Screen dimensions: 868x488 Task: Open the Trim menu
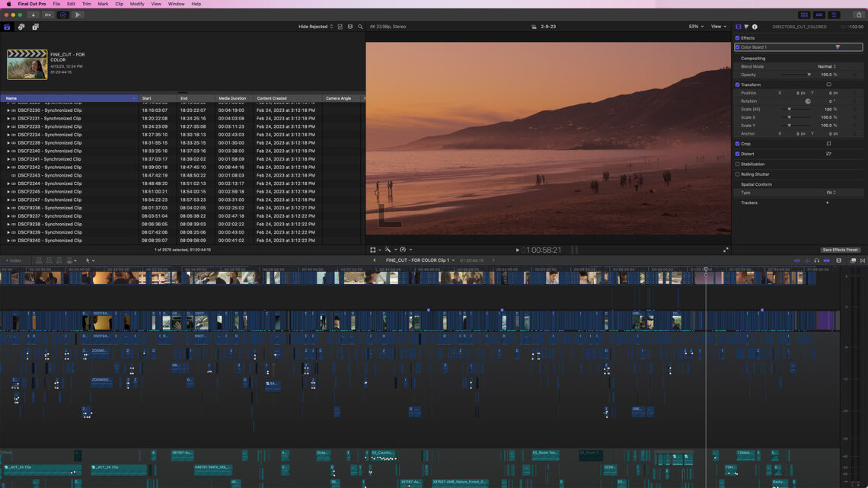pyautogui.click(x=86, y=4)
